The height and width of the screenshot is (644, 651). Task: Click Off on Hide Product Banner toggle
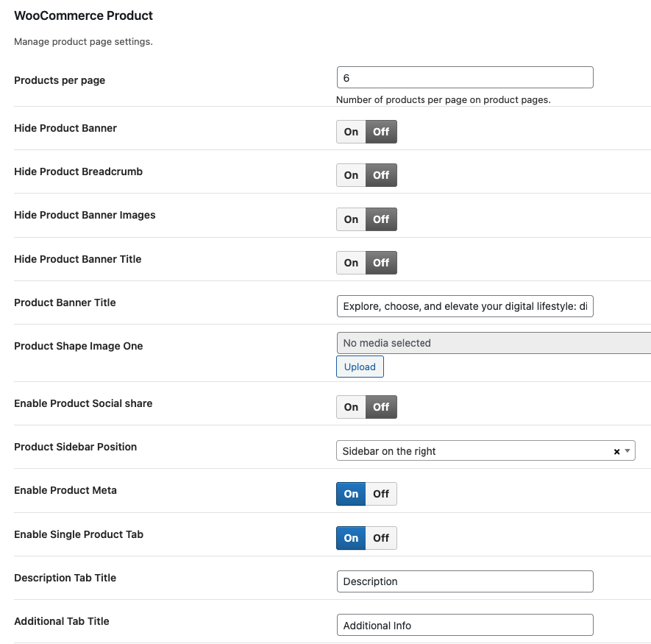(381, 132)
